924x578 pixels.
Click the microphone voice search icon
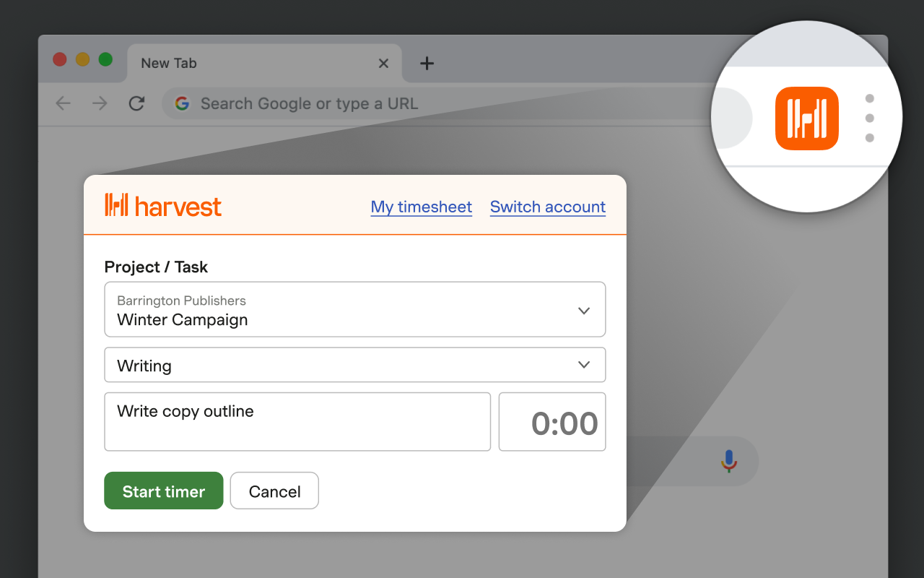[729, 461]
